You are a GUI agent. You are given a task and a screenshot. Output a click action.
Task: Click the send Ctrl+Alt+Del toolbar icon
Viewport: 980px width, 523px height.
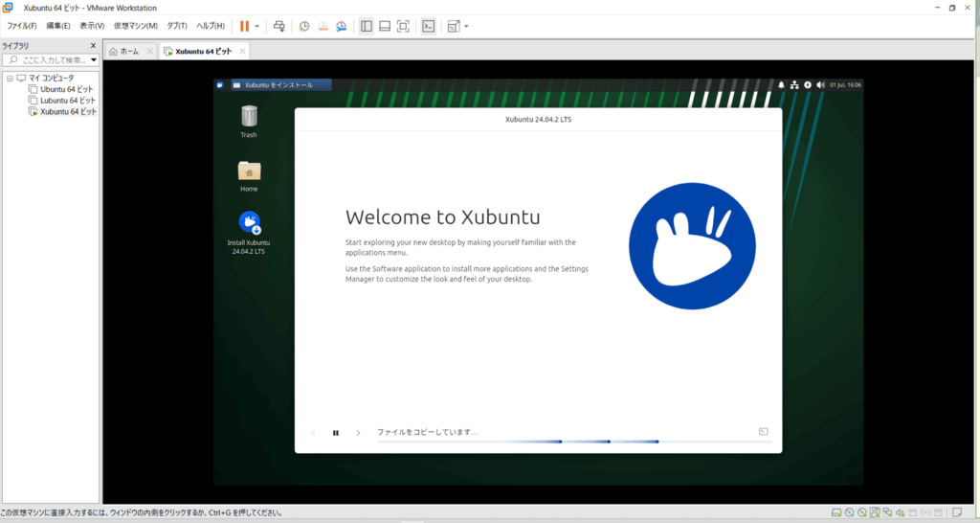278,26
